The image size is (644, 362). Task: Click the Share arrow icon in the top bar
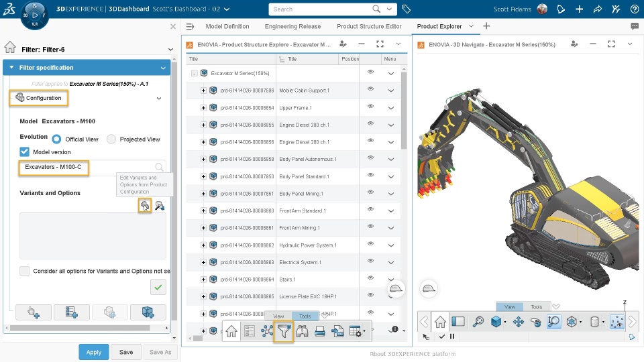pyautogui.click(x=598, y=9)
